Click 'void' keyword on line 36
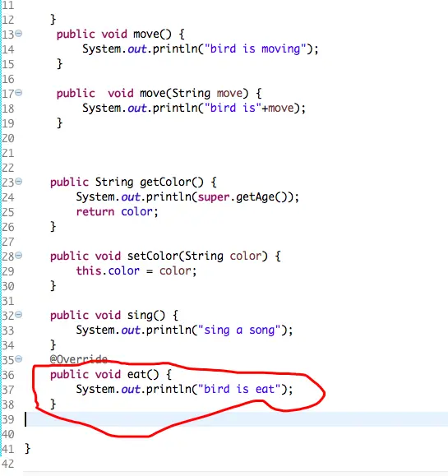 [108, 374]
